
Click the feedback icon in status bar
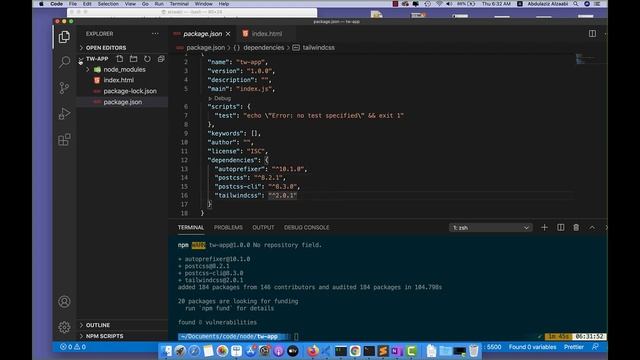coord(595,347)
